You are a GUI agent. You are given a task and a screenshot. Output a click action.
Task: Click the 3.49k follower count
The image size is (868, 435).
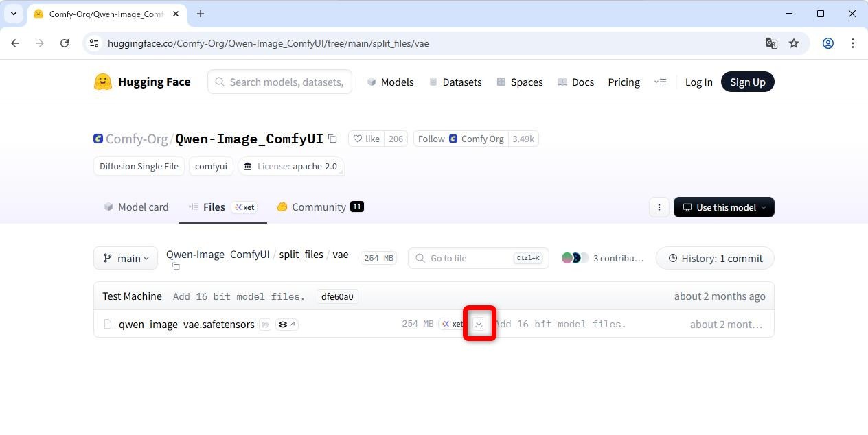point(523,139)
